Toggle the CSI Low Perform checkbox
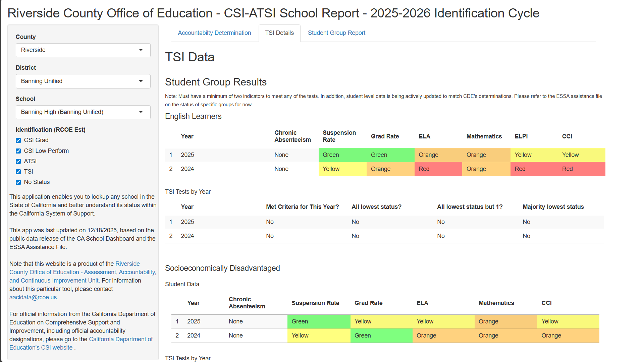The image size is (644, 362). (x=18, y=151)
